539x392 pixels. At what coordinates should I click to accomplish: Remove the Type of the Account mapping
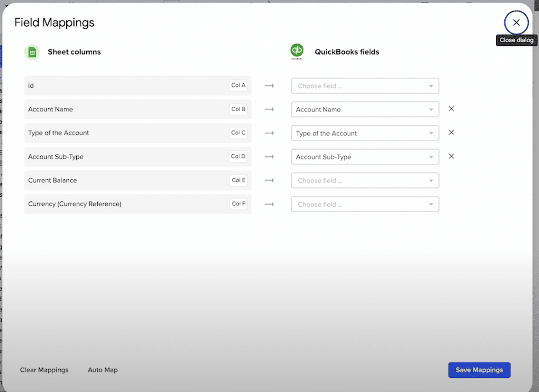(451, 133)
